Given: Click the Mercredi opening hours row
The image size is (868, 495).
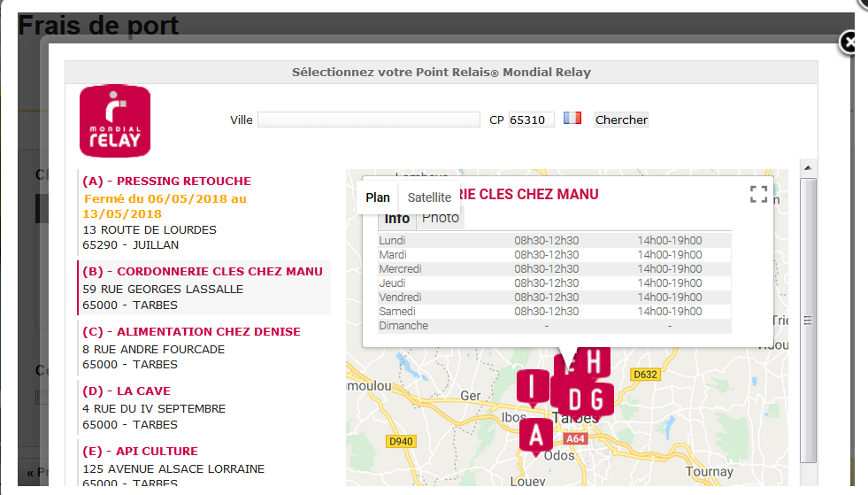Looking at the screenshot, I should [555, 269].
